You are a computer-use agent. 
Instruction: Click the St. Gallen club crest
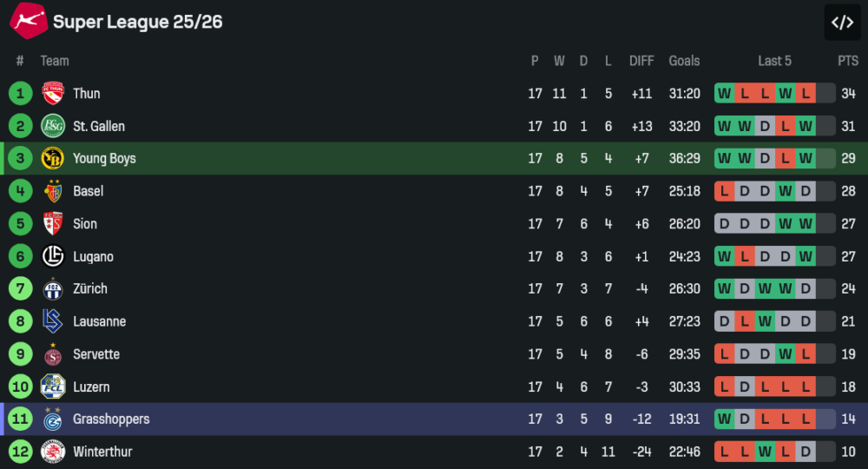tap(53, 126)
